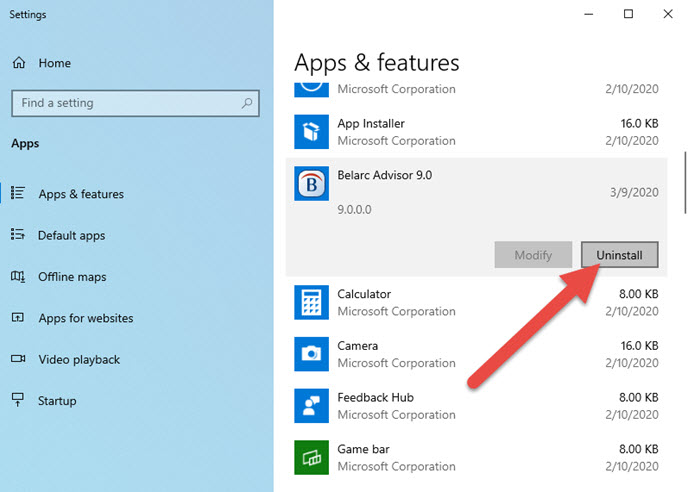
Task: Click the green Game bar icon
Action: click(312, 457)
